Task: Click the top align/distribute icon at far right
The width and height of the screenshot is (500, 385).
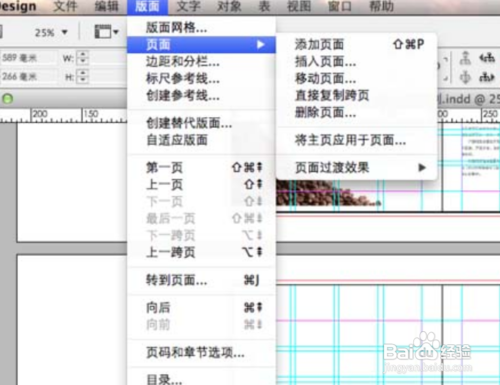Action: point(465,58)
